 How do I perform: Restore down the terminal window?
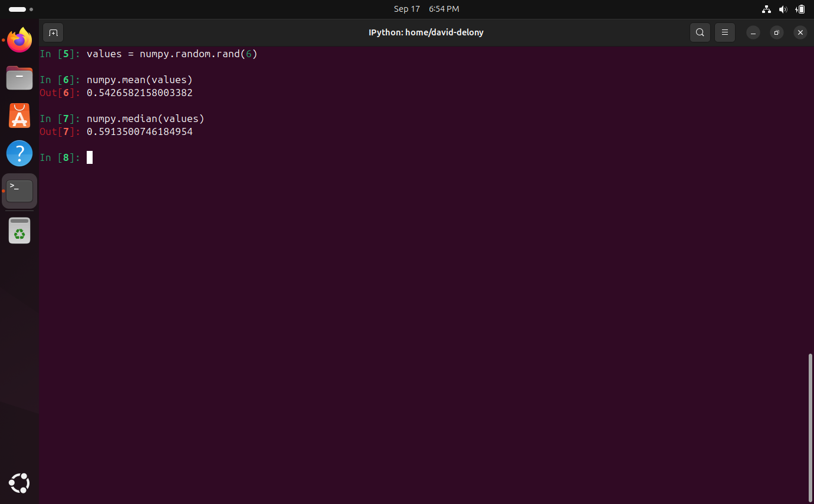[777, 32]
